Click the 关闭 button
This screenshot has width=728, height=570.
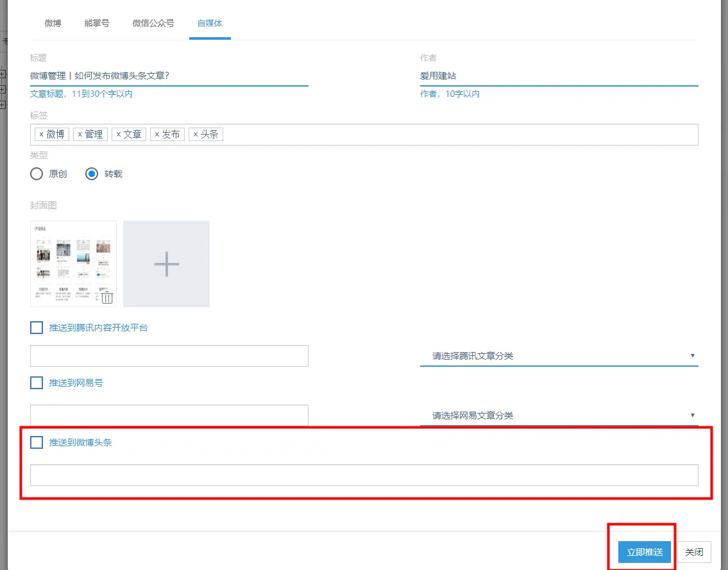pyautogui.click(x=694, y=552)
